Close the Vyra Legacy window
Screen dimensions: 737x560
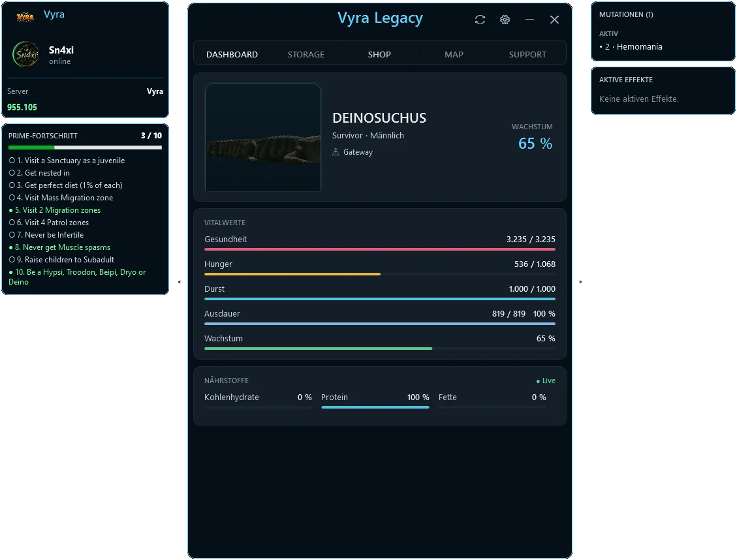point(555,20)
